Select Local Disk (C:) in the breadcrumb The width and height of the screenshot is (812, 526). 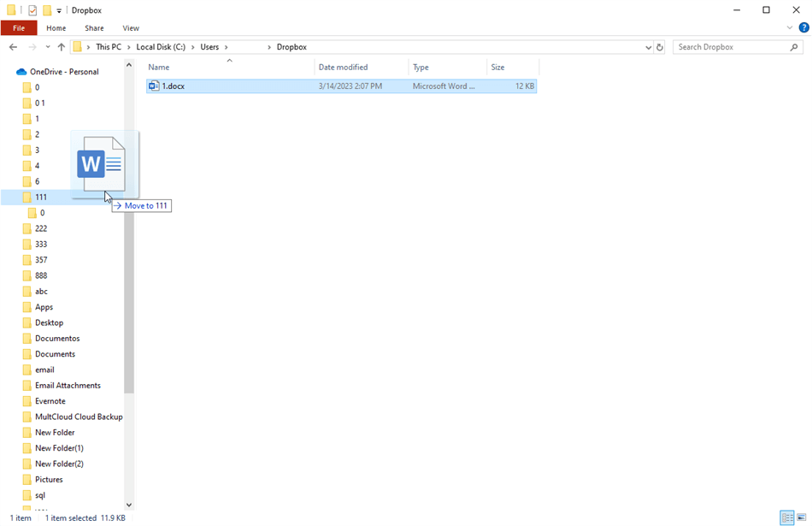coord(161,47)
